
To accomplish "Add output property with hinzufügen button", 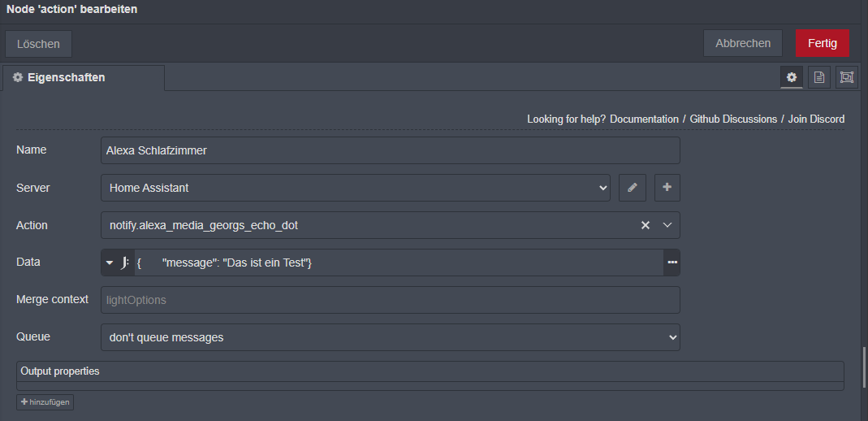I will click(x=45, y=402).
